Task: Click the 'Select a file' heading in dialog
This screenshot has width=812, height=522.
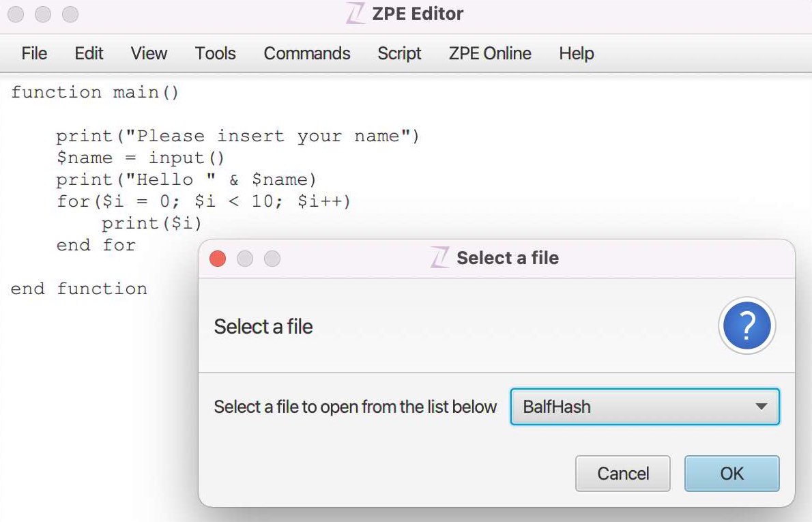Action: [263, 327]
